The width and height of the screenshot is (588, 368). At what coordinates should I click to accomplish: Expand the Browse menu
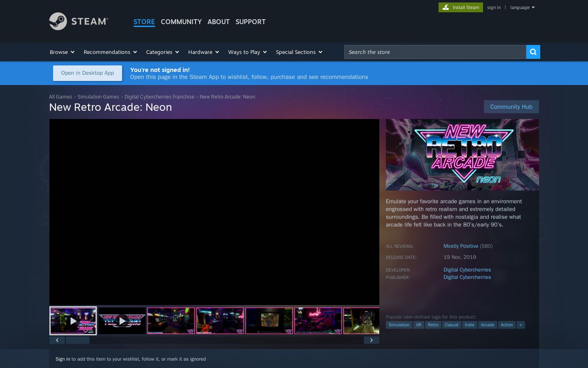click(62, 52)
